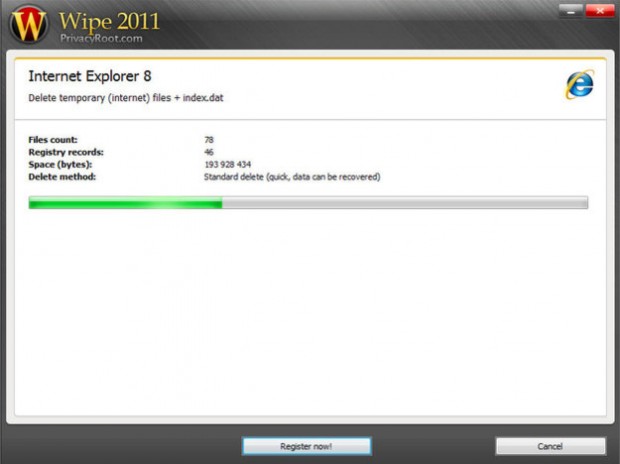
Task: Click the Wipe 2011 title text
Action: click(109, 21)
